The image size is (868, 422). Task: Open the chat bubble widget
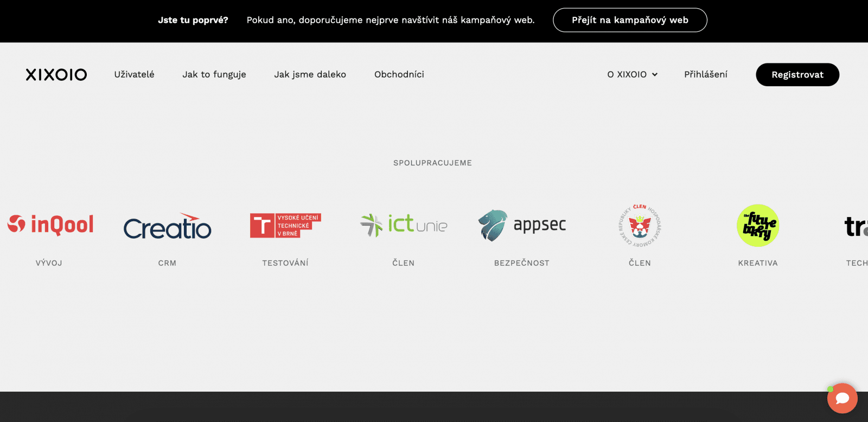coord(842,398)
